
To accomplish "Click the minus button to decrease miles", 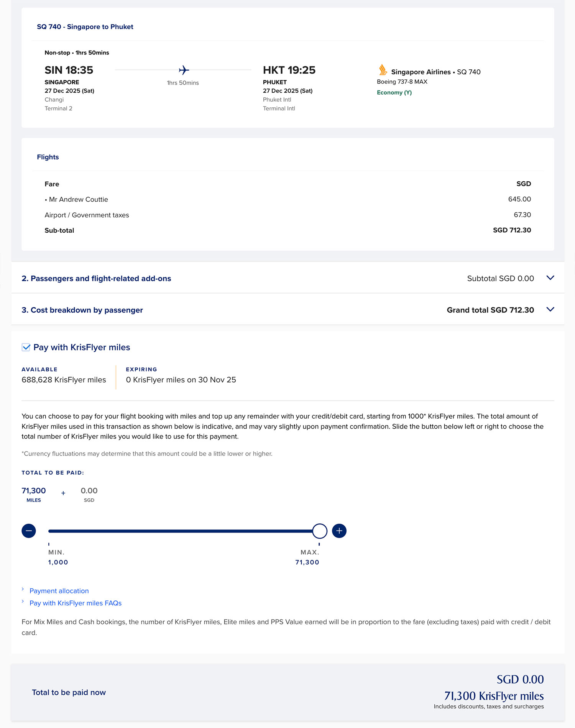I will point(29,531).
